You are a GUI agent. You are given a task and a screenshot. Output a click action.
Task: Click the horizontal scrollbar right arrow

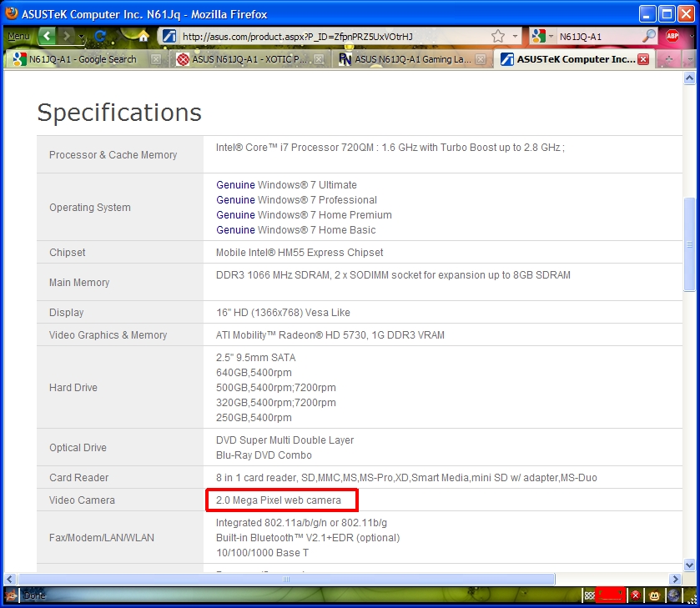coord(676,579)
